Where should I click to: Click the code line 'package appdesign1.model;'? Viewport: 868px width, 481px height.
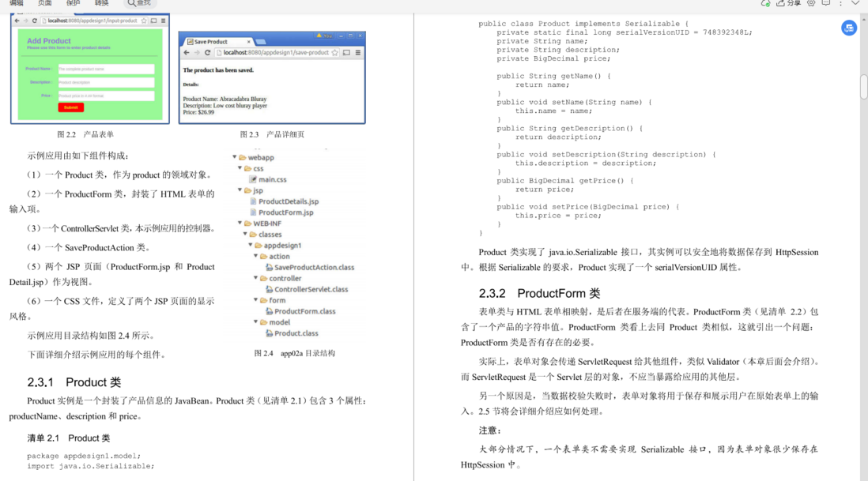(x=84, y=457)
